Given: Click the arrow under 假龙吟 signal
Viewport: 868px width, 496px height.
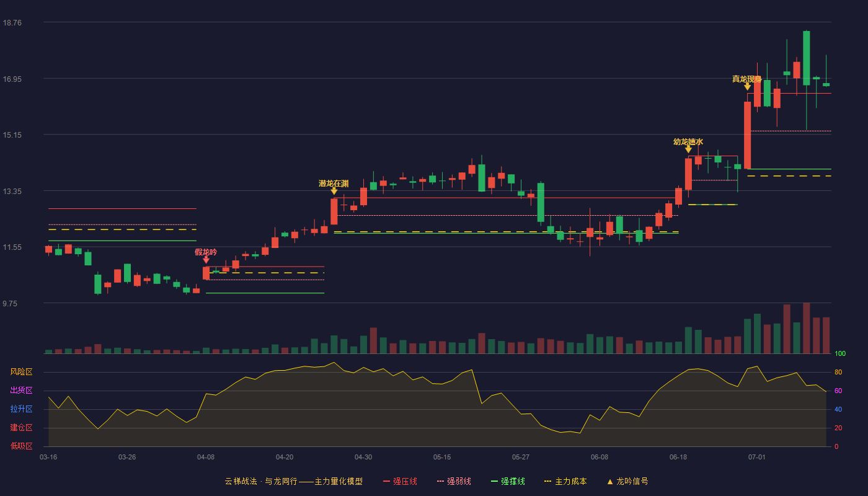Looking at the screenshot, I should click(206, 260).
